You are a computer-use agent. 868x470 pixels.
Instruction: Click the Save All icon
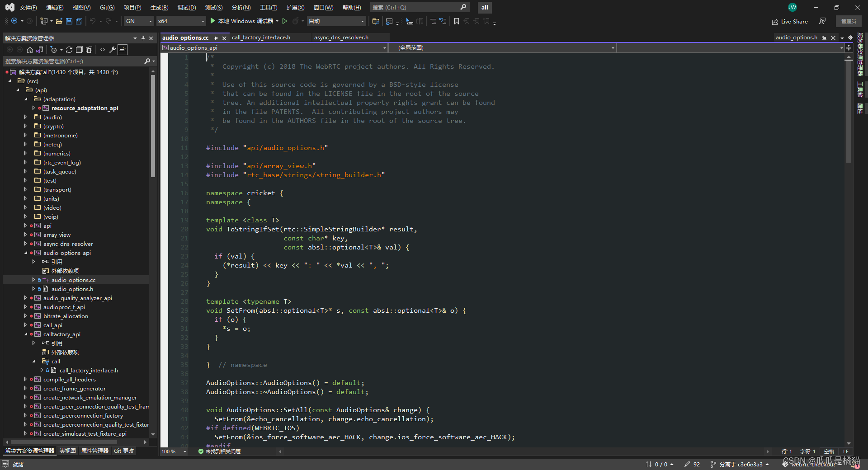(79, 21)
